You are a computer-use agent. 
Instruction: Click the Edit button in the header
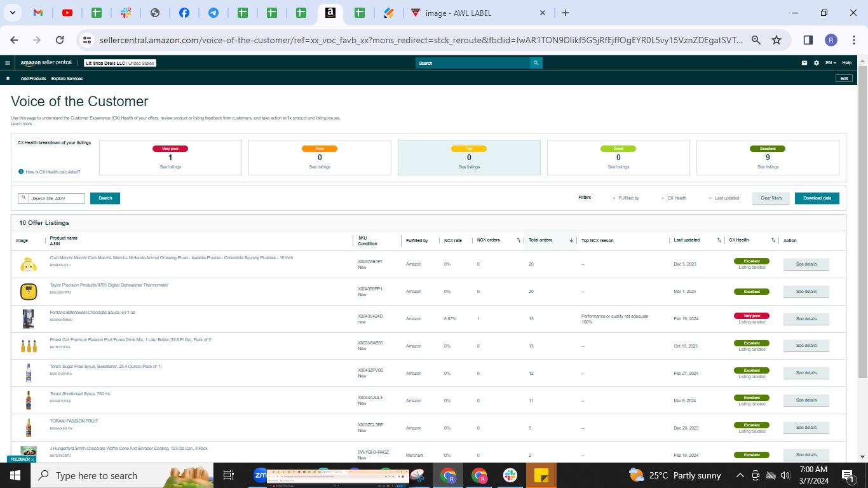[844, 79]
